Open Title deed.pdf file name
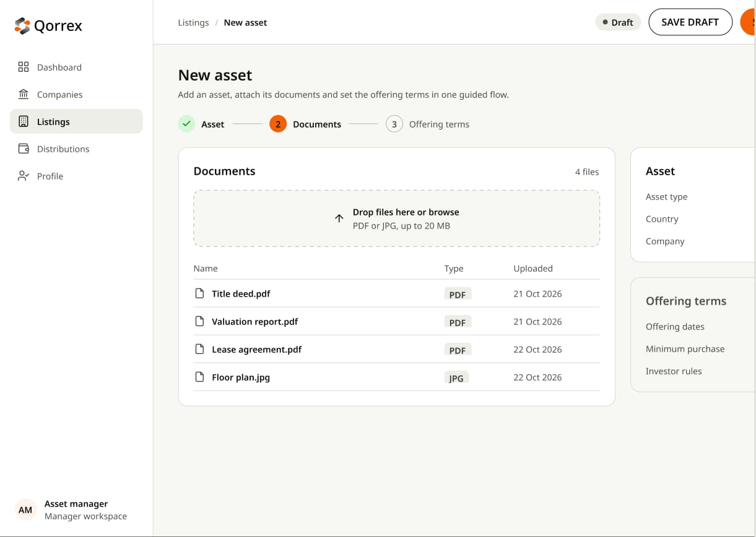 (x=241, y=294)
